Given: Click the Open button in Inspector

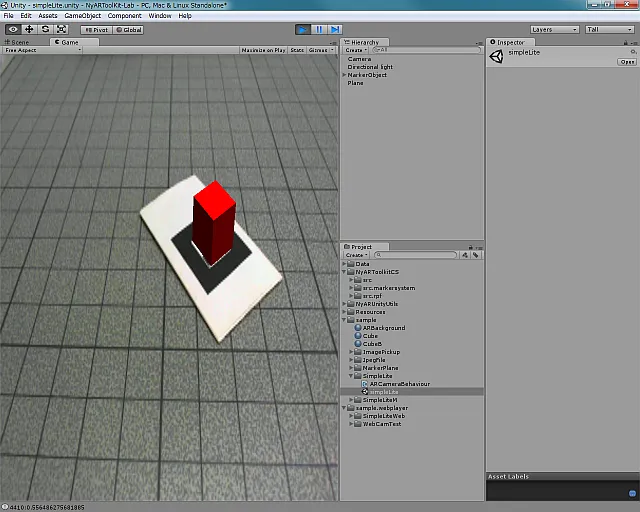Looking at the screenshot, I should click(627, 62).
